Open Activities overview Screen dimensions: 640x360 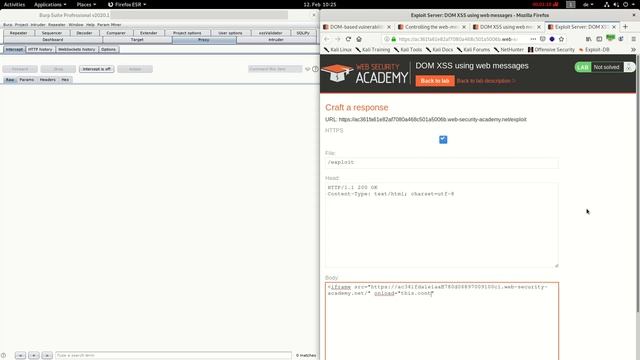(14, 4)
